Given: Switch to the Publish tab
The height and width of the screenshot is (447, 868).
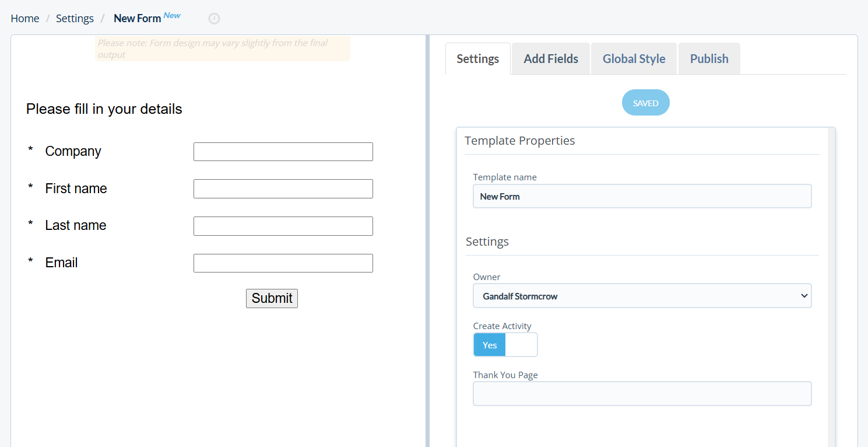Looking at the screenshot, I should 709,58.
